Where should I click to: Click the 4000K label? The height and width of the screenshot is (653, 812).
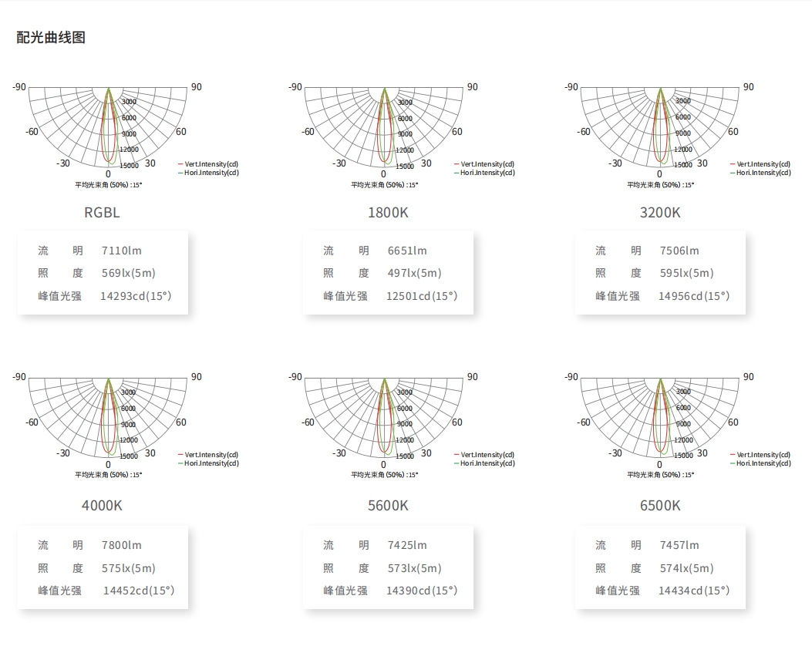[x=102, y=506]
